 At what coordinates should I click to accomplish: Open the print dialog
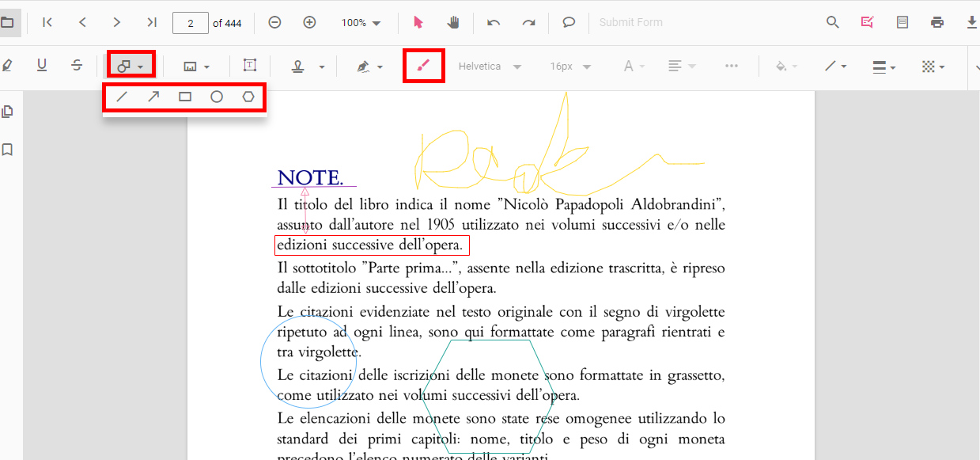click(936, 22)
